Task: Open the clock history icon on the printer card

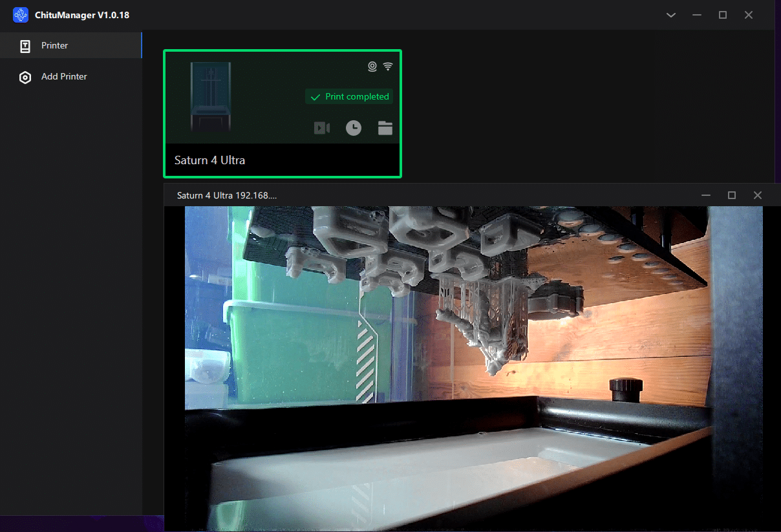Action: click(x=354, y=128)
